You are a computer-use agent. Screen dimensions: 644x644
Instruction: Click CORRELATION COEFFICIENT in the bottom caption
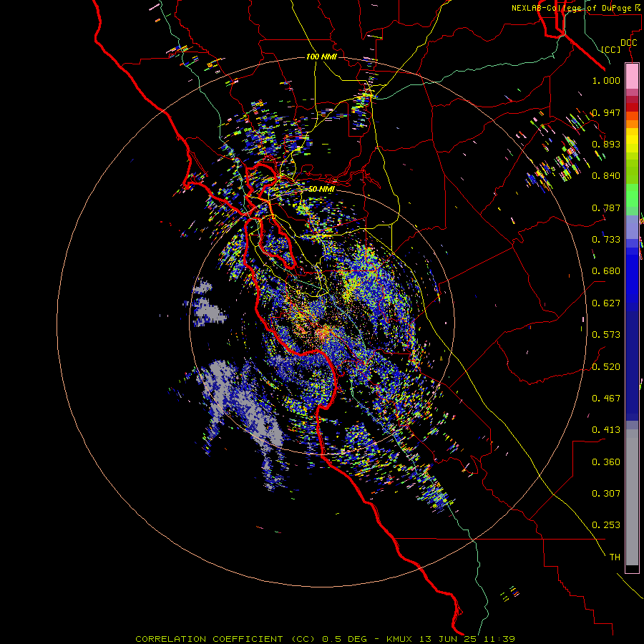point(209,639)
